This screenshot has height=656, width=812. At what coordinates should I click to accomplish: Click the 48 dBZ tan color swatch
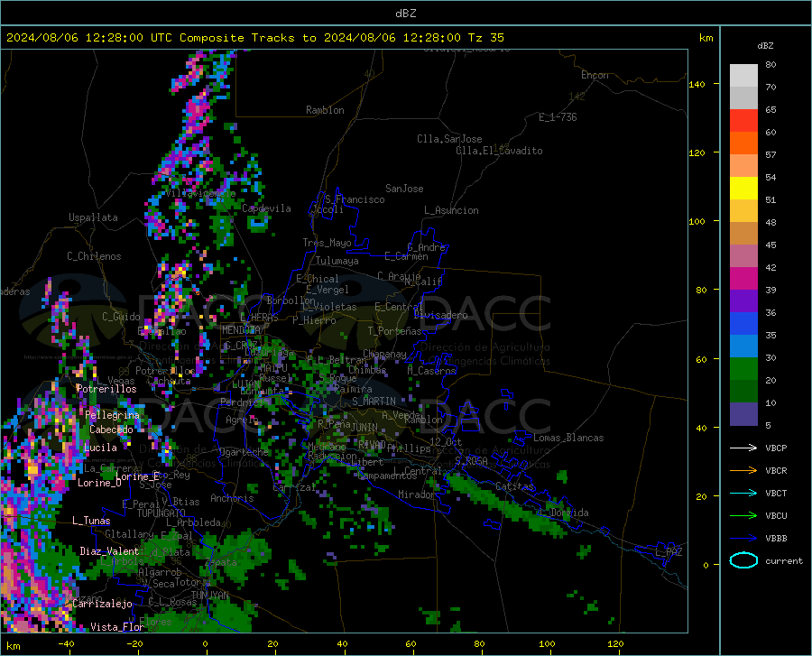(x=743, y=234)
